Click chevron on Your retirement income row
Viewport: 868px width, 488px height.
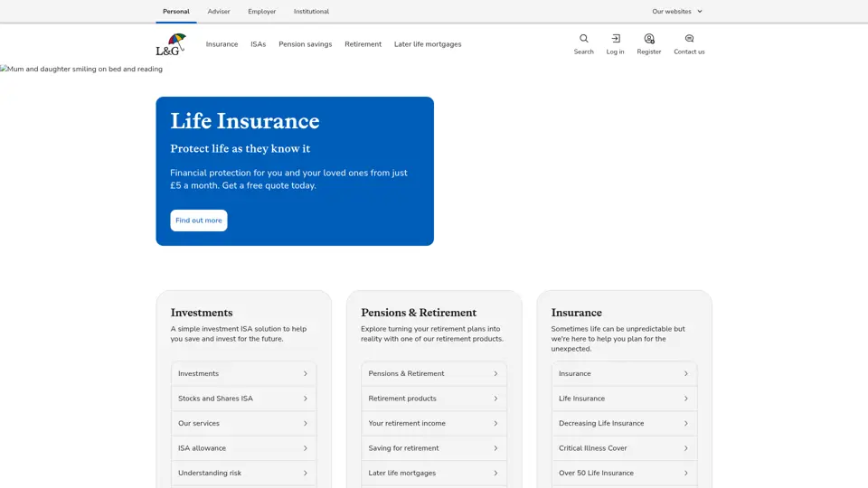(x=495, y=423)
